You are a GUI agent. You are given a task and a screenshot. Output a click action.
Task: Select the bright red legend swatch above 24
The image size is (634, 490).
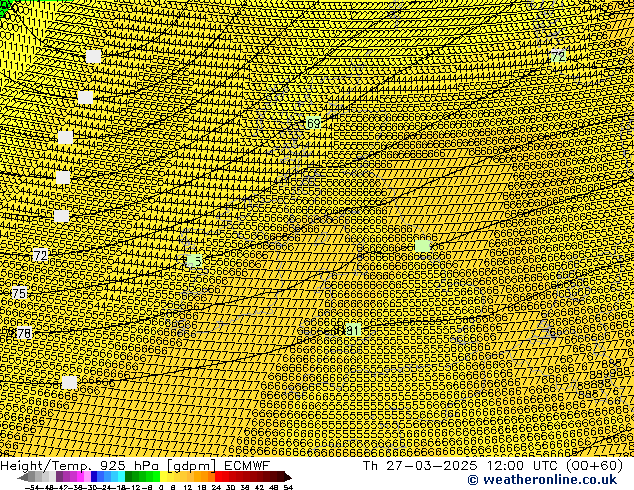(218, 477)
